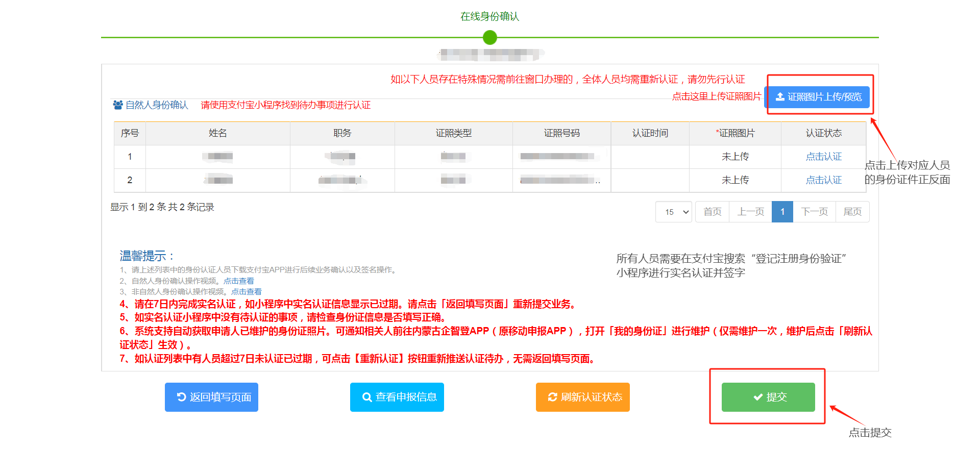Click 点击认证 link in row 1
Screen dimensions: 980x449
(x=823, y=157)
